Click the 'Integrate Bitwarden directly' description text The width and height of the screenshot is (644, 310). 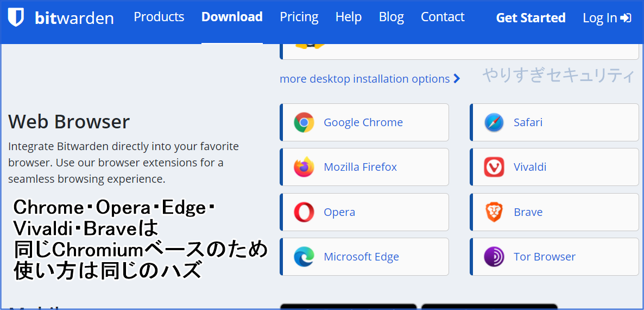[124, 163]
